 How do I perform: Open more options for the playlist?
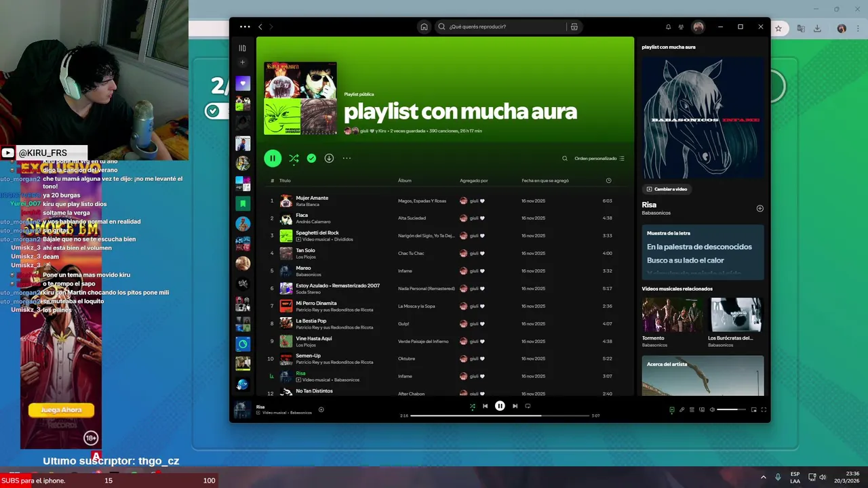[347, 158]
